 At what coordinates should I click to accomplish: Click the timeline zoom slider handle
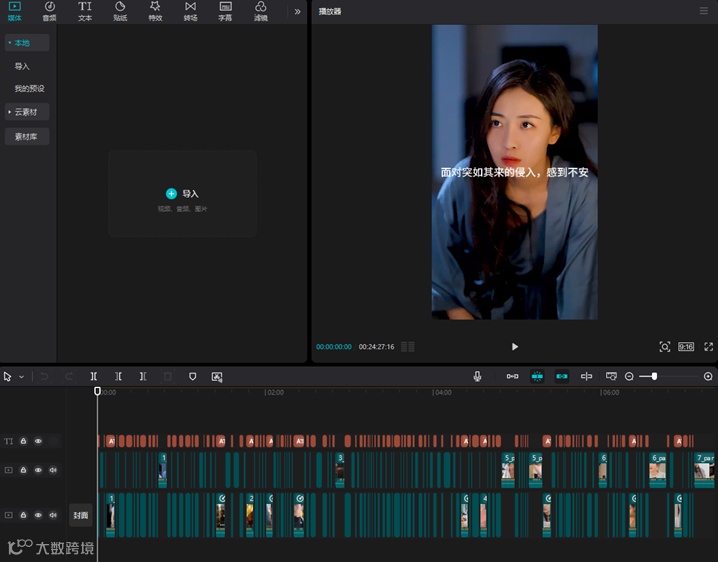pyautogui.click(x=654, y=376)
